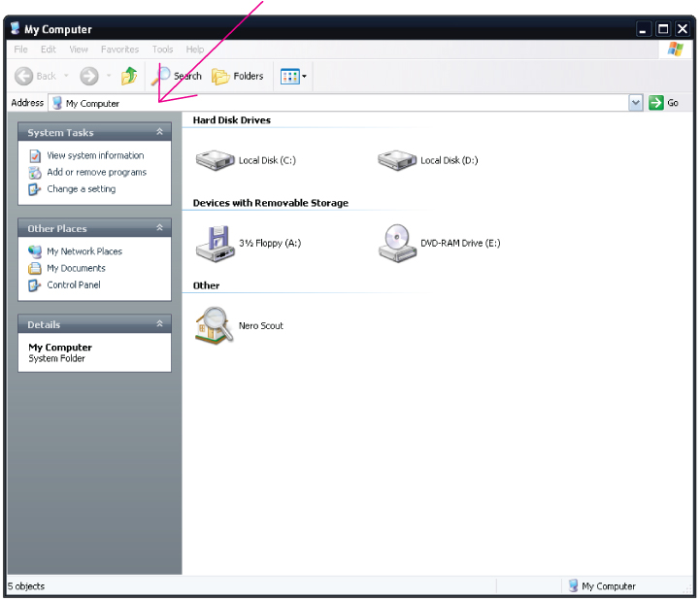Select the 3½ Floppy (A:) drive icon

click(x=216, y=244)
